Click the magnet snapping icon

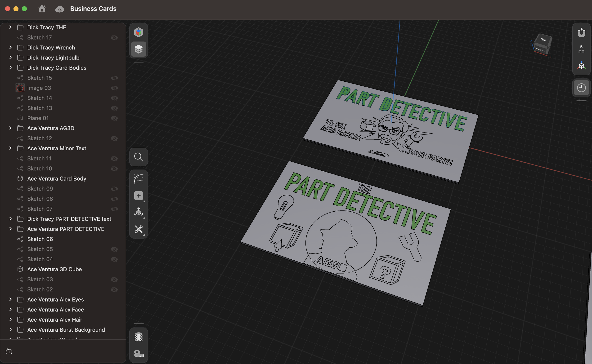click(581, 32)
